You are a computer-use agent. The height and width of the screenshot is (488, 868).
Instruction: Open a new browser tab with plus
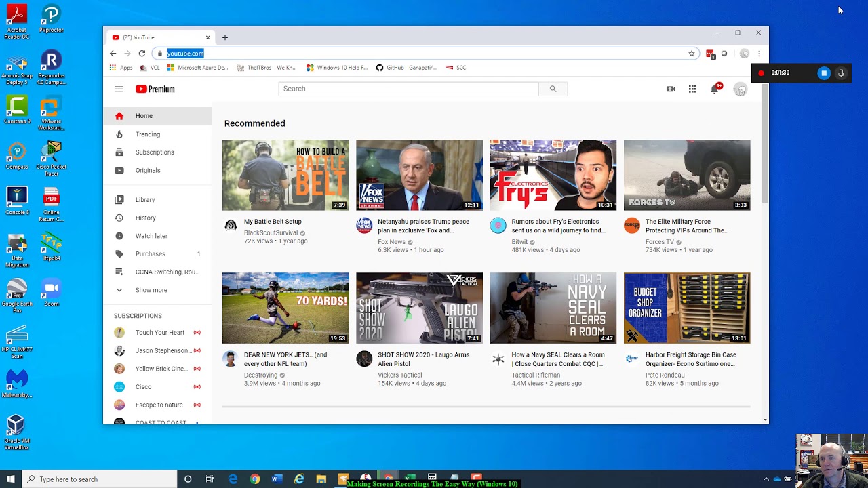coord(225,37)
